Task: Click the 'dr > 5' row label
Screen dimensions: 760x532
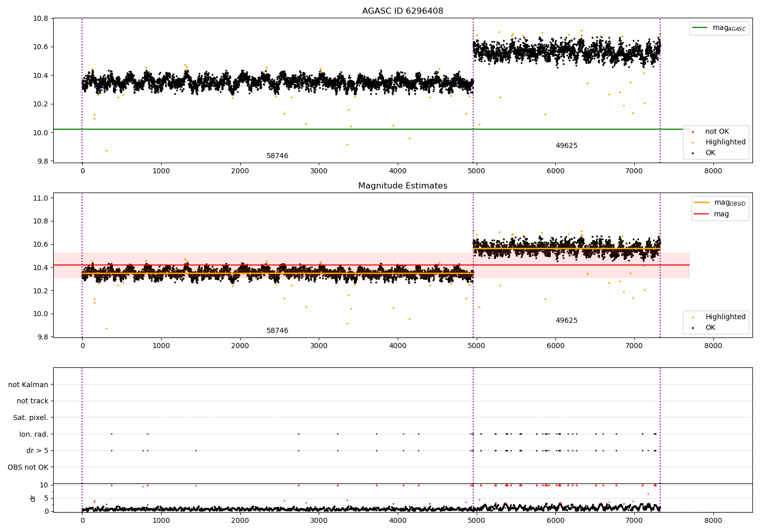Action: 37,451
